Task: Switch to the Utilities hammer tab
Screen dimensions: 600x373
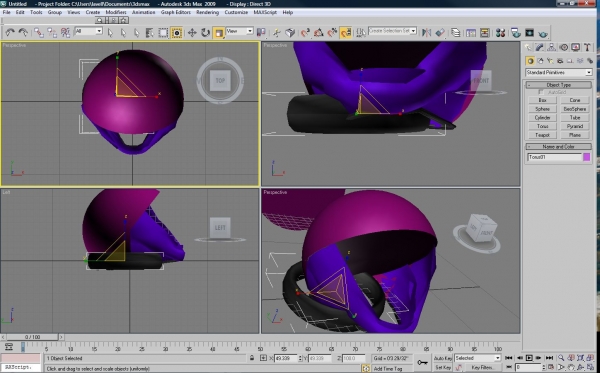Action: tap(587, 47)
